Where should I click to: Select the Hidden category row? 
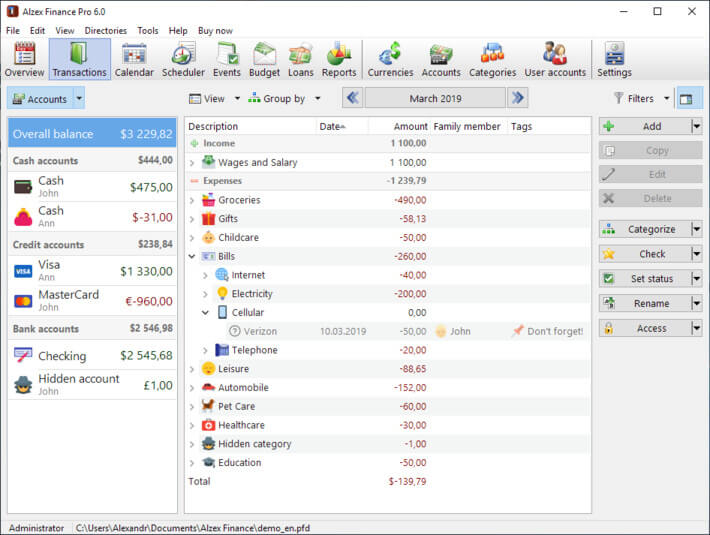[x=388, y=444]
